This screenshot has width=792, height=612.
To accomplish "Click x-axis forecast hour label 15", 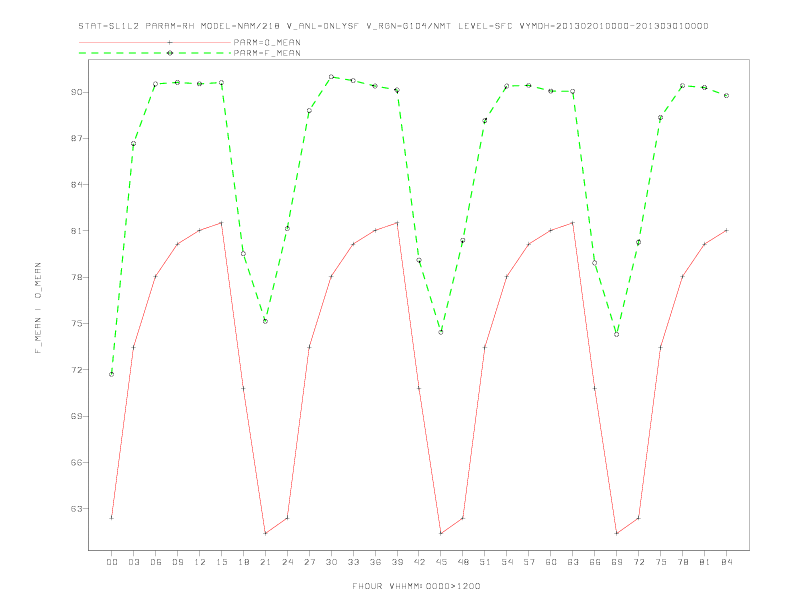I will click(x=221, y=562).
